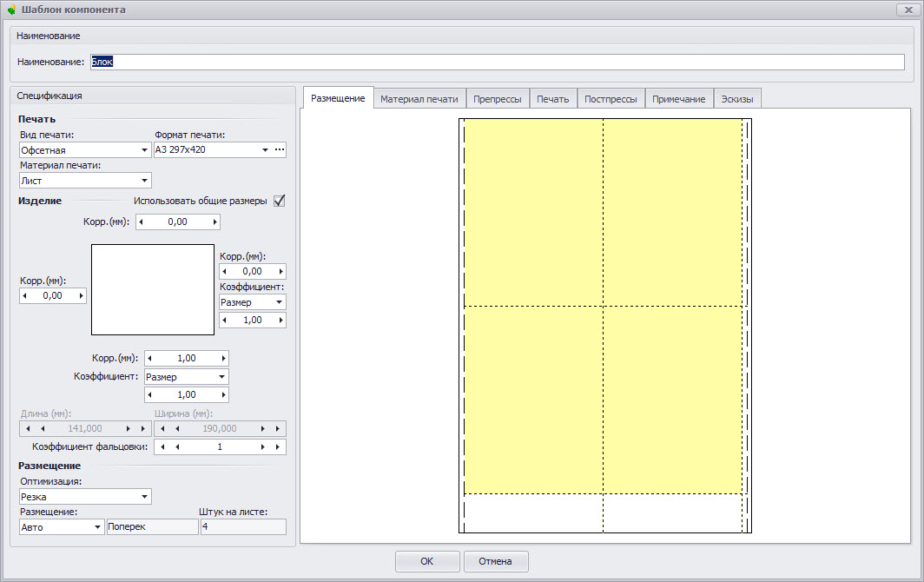
Task: Toggle the Использовать общие размеры checkbox
Action: pyautogui.click(x=280, y=201)
